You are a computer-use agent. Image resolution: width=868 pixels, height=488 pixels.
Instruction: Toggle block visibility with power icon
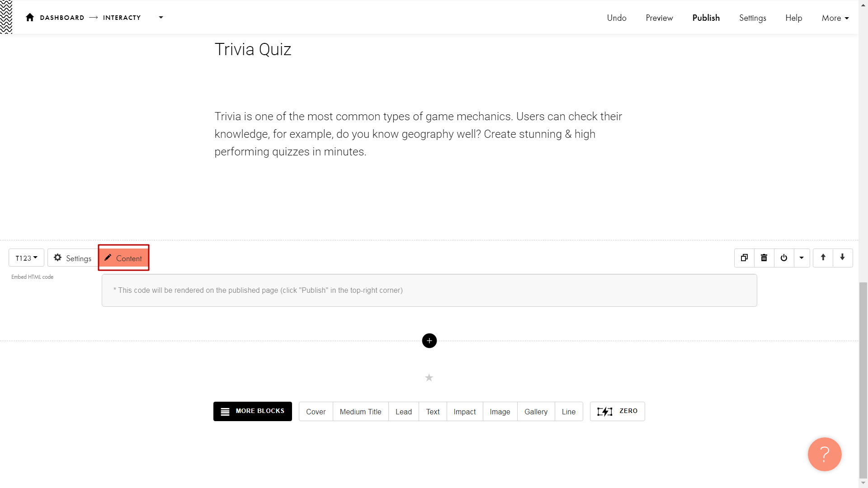tap(784, 258)
